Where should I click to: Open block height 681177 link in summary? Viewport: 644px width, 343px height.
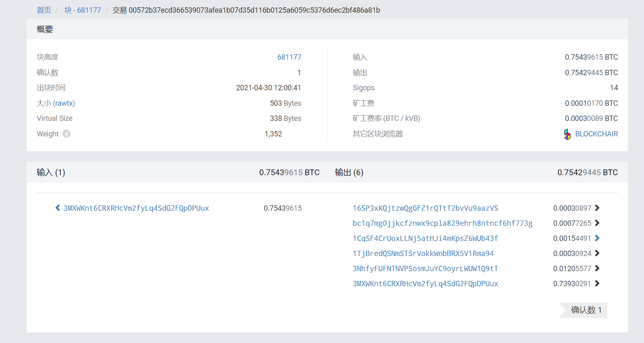pyautogui.click(x=289, y=57)
